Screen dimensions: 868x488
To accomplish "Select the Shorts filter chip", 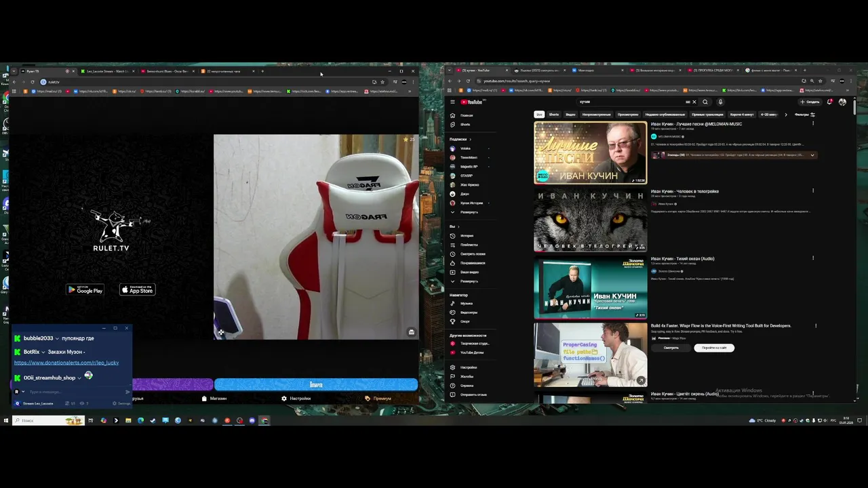I will point(554,115).
